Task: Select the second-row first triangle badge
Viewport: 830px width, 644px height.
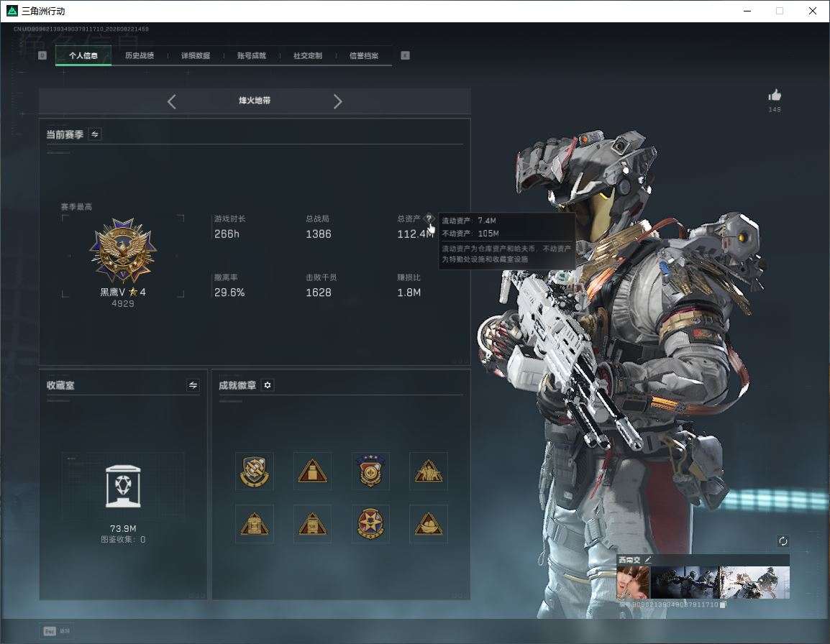Action: (x=255, y=524)
